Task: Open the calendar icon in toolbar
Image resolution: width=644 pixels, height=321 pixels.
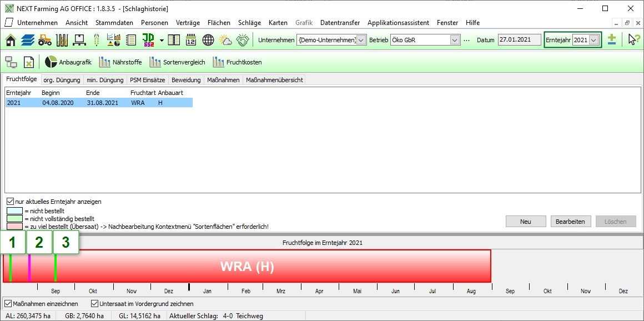Action: coord(191,40)
